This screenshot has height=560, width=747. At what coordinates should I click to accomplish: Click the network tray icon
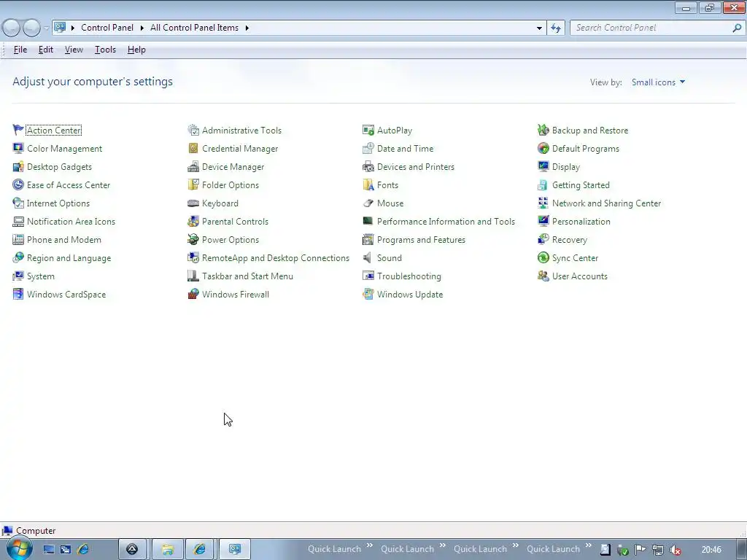(x=658, y=550)
